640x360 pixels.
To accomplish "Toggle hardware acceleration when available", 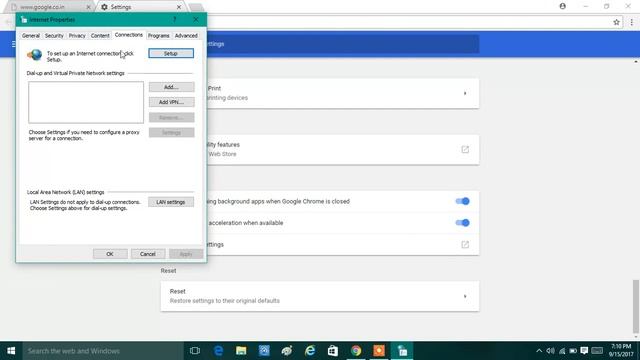I will click(462, 223).
